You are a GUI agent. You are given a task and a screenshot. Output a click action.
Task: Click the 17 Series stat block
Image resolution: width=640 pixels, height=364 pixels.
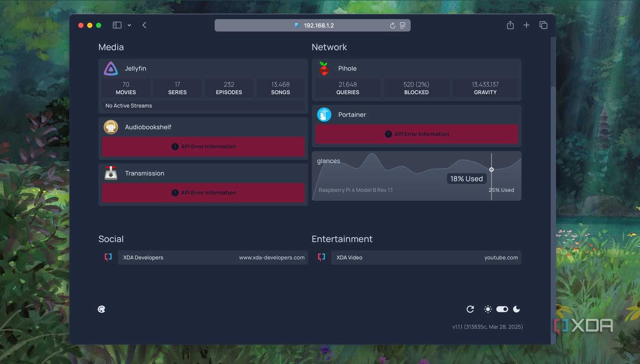click(x=177, y=88)
